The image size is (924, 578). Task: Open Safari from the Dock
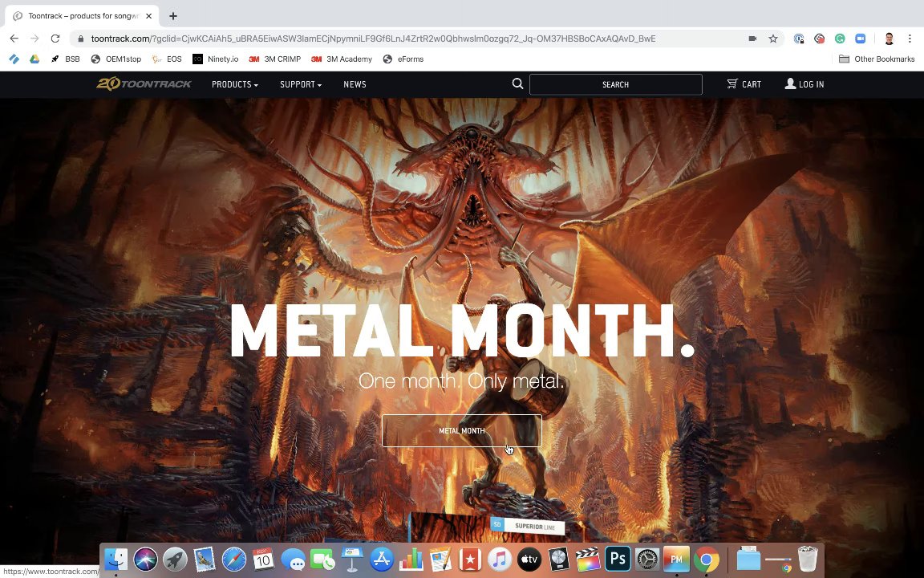point(234,559)
